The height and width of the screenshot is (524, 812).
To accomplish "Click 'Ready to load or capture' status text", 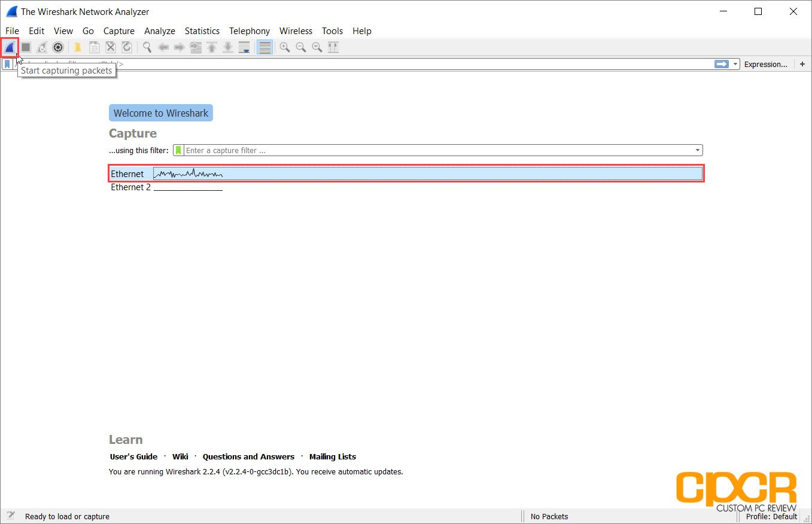I will pos(67,516).
